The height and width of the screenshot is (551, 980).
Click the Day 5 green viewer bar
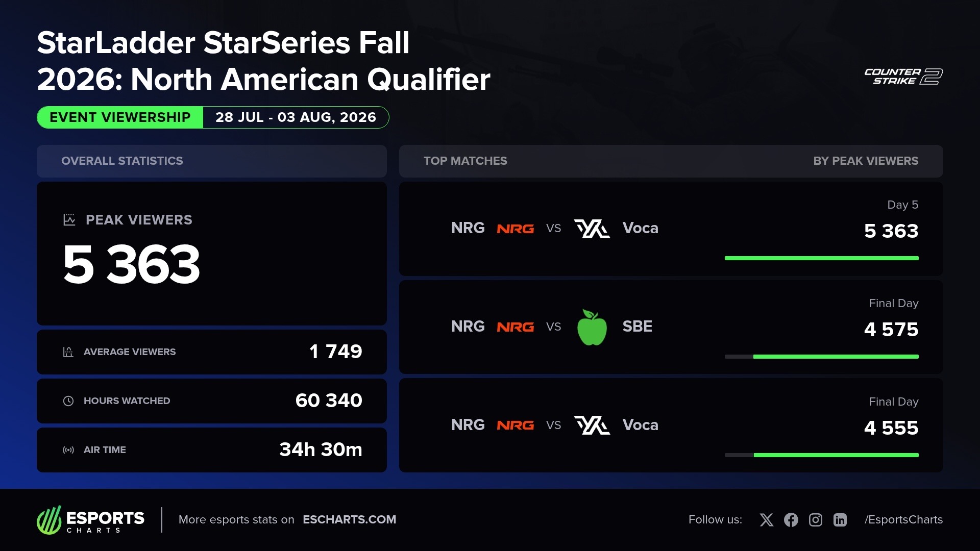pyautogui.click(x=822, y=258)
